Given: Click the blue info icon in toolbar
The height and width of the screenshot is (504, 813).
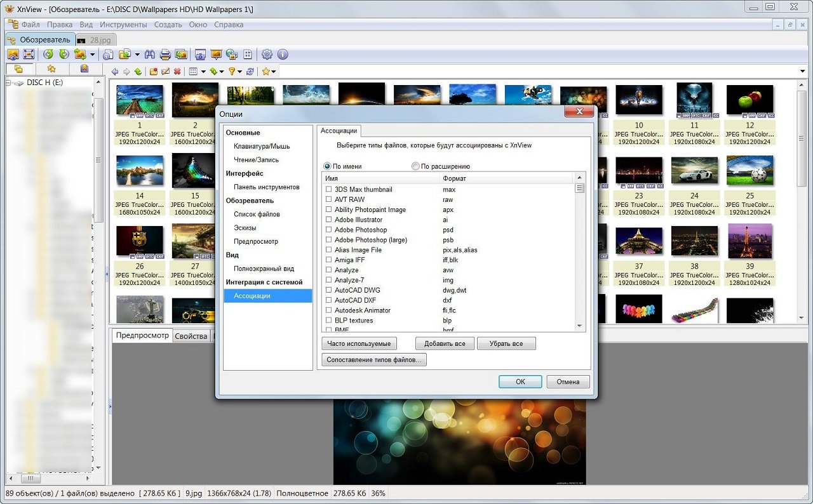Looking at the screenshot, I should (x=283, y=55).
